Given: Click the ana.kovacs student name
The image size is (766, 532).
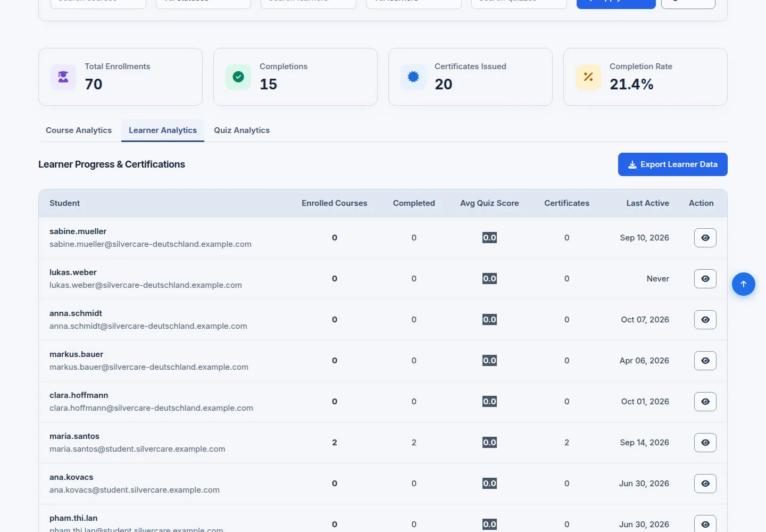Looking at the screenshot, I should tap(71, 477).
